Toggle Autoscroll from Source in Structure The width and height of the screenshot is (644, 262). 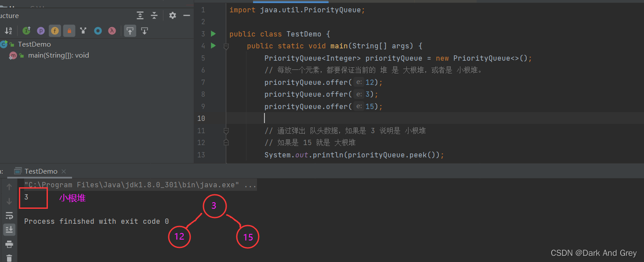coord(144,31)
